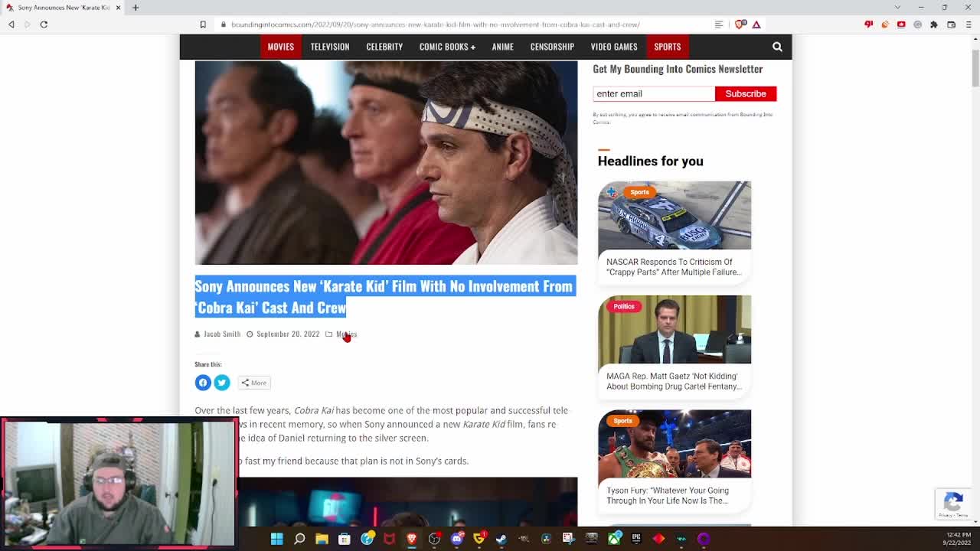
Task: Open Brave reader mode icon in the address bar
Action: click(x=718, y=24)
